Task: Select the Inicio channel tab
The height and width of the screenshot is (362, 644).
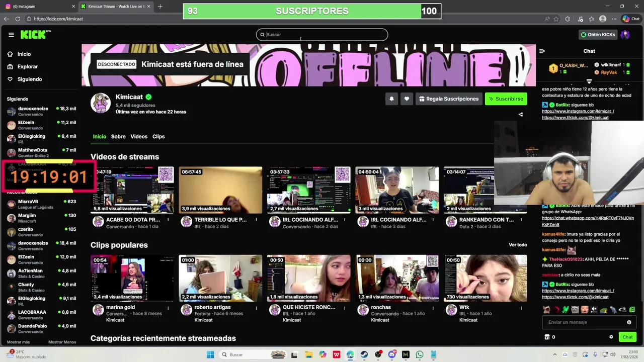Action: [x=100, y=136]
